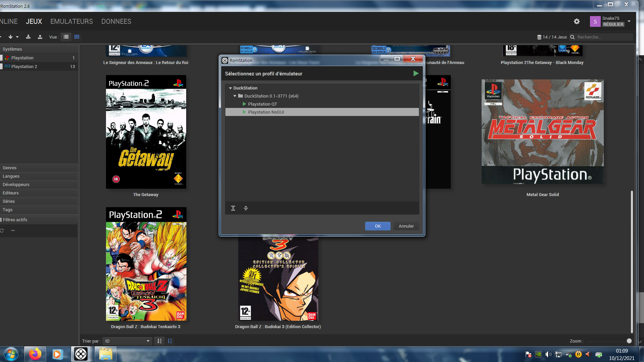
Task: Click Snake75 purple avatar icon
Action: coord(595,21)
